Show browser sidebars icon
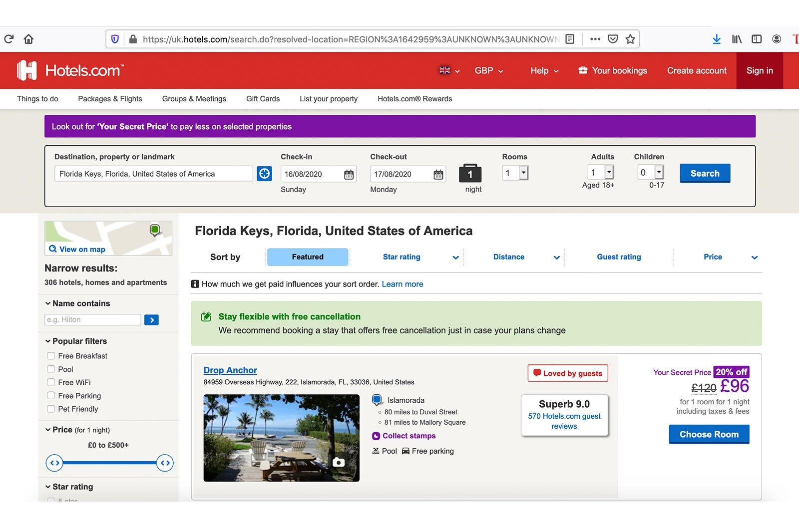 757,39
